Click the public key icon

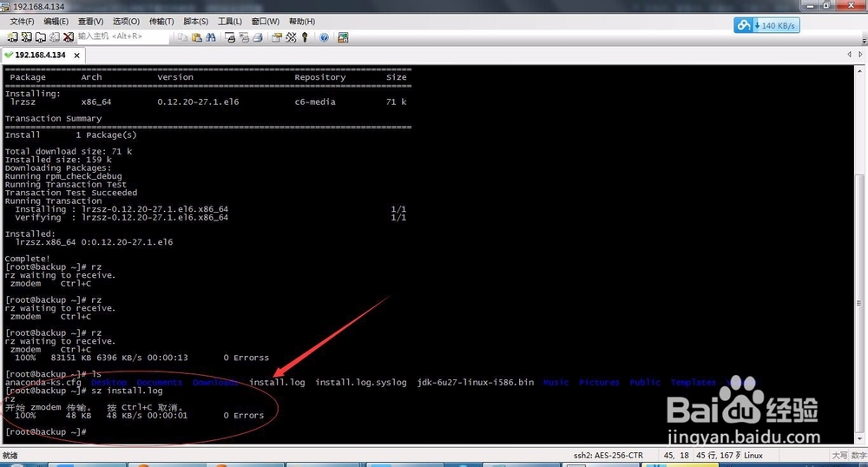pyautogui.click(x=305, y=37)
